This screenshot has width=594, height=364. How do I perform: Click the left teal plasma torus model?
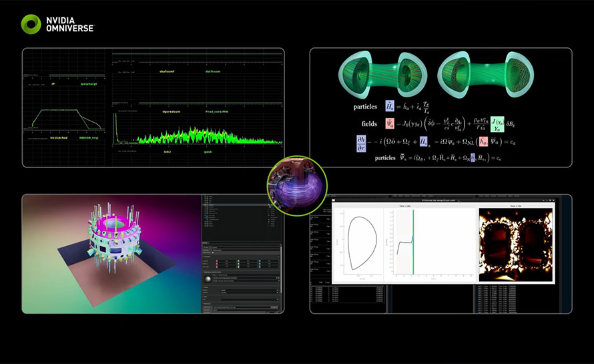(376, 74)
